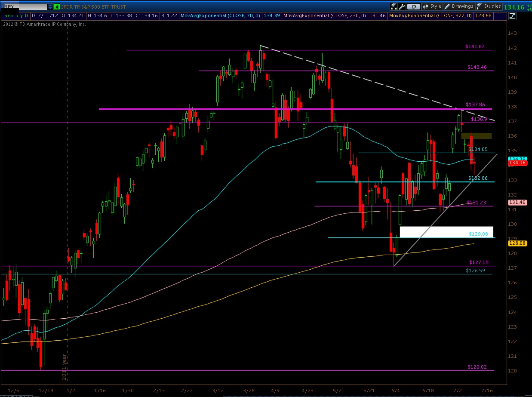Open the Style candlestick menu
The image size is (532, 397).
pyautogui.click(x=432, y=6)
